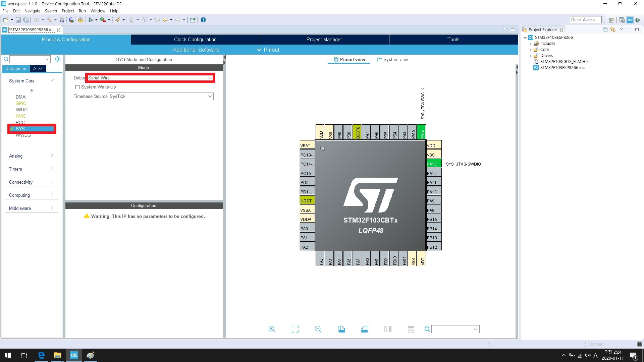This screenshot has width=644, height=362.
Task: Enable the System Wake-Up checkbox
Action: (77, 87)
